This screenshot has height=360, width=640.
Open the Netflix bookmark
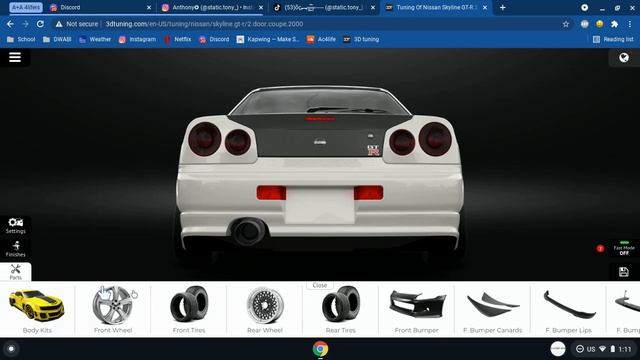(x=178, y=39)
